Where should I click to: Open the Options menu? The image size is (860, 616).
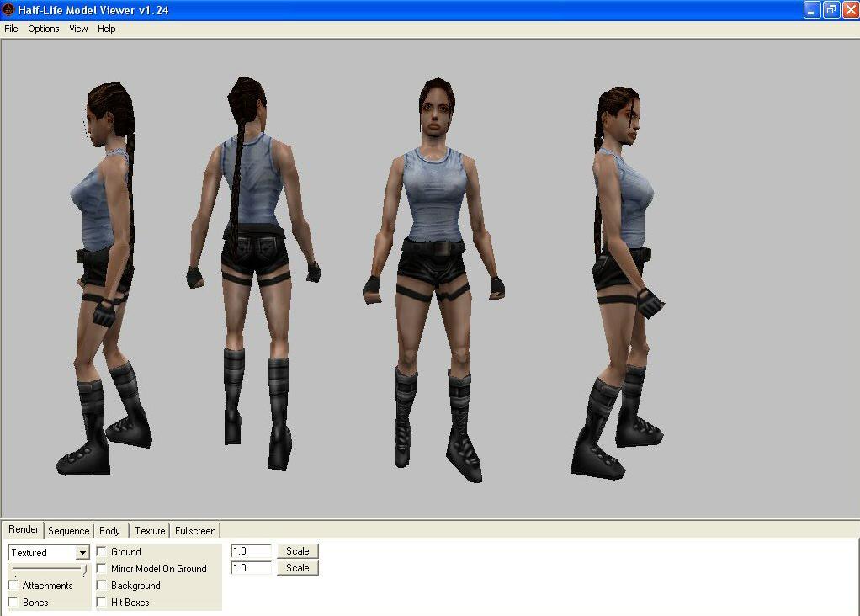[x=43, y=29]
